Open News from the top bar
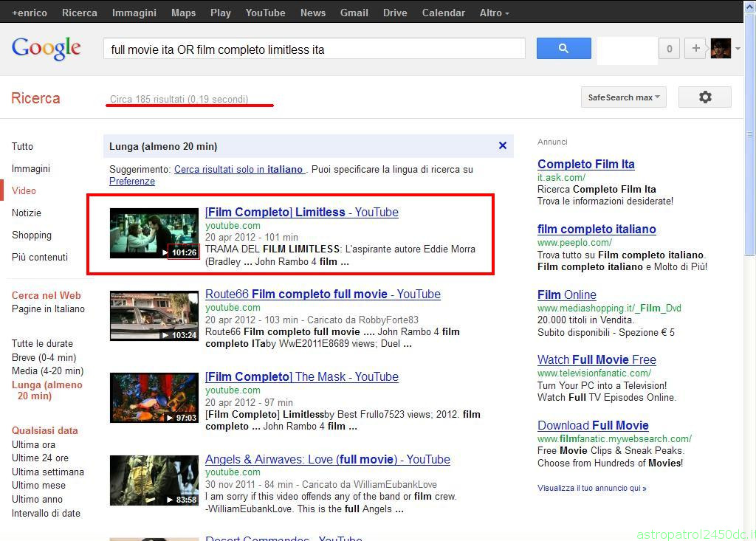The height and width of the screenshot is (541, 756). click(x=313, y=13)
